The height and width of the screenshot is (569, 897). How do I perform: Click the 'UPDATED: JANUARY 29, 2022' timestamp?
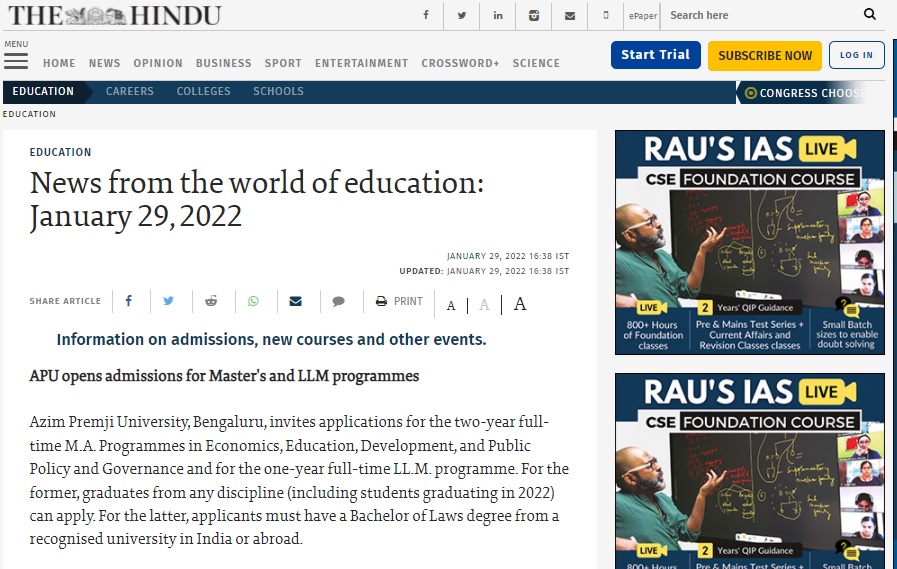[x=484, y=271]
